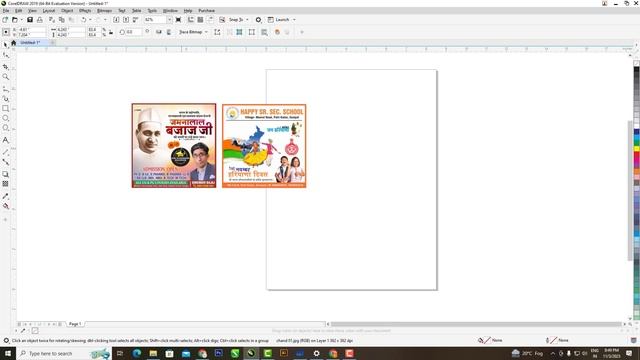This screenshot has height=360, width=640.
Task: Expand the Undo history dropdown arrow
Action: [90, 20]
